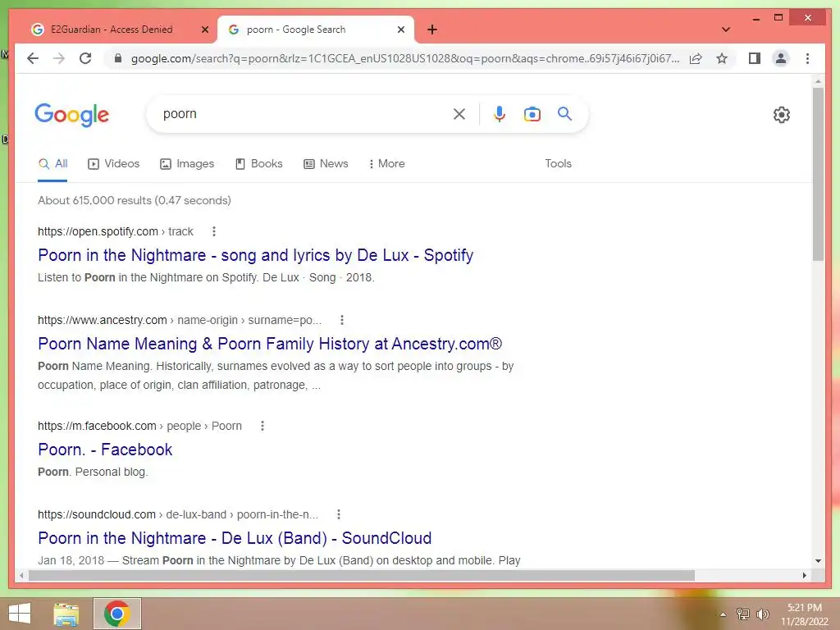
Task: Open File Explorer from taskbar
Action: pyautogui.click(x=66, y=614)
